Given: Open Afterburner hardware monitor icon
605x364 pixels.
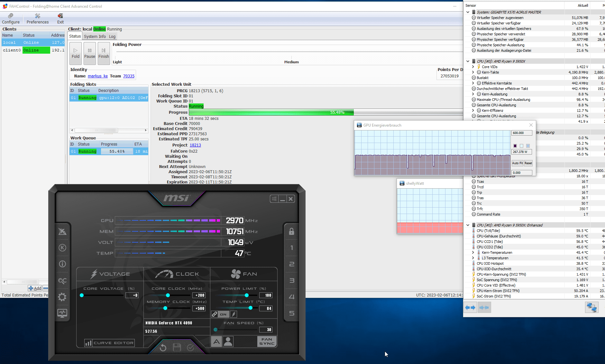Looking at the screenshot, I should click(62, 313).
